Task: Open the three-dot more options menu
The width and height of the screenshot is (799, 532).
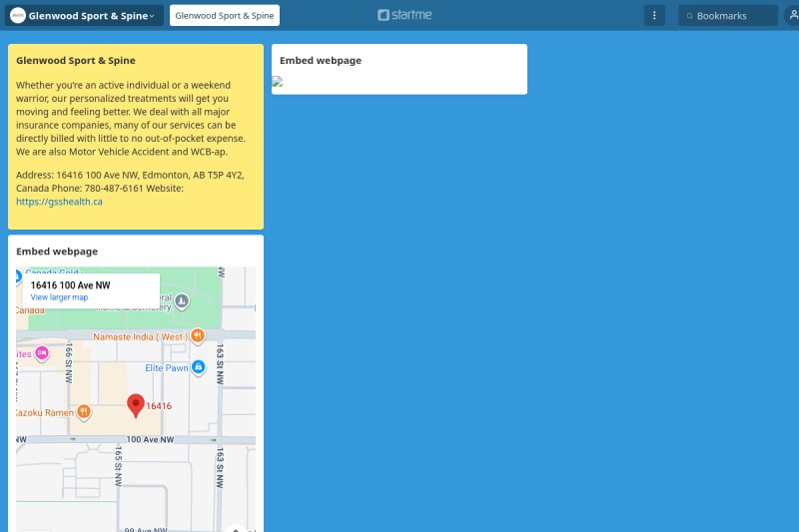Action: 654,16
